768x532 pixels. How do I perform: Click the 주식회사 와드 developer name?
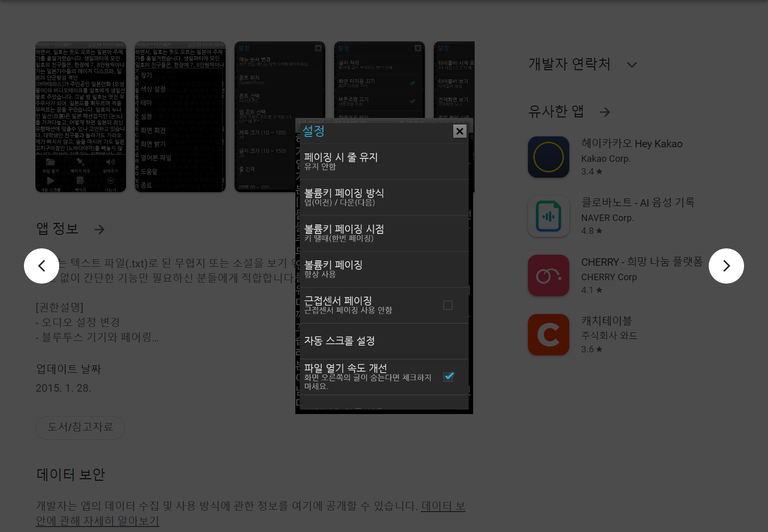click(x=609, y=336)
